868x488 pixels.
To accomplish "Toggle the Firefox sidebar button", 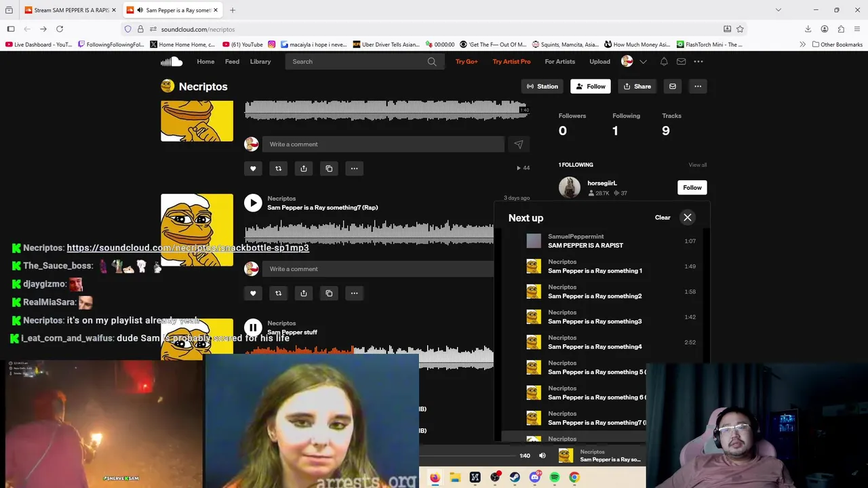I will click(x=11, y=29).
